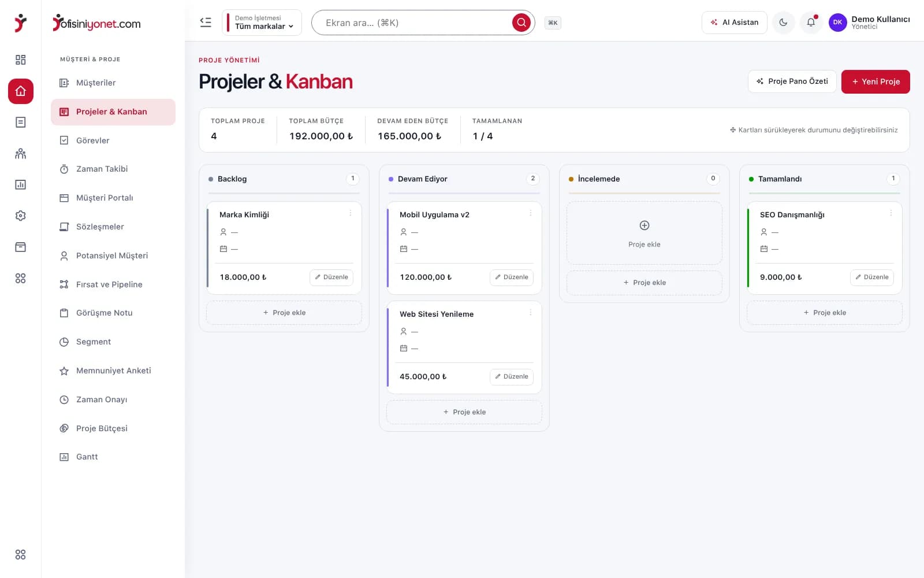924x578 pixels.
Task: Open the bar chart reports icon in left rail
Action: point(20,184)
